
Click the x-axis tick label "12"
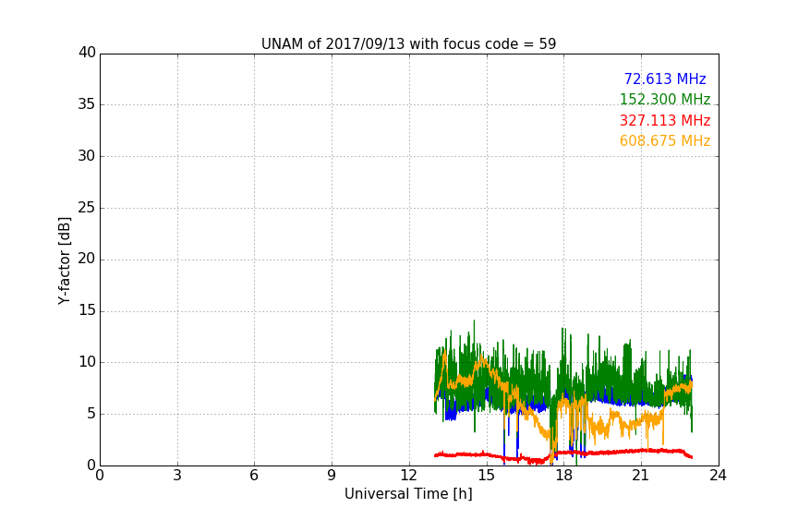(x=408, y=476)
